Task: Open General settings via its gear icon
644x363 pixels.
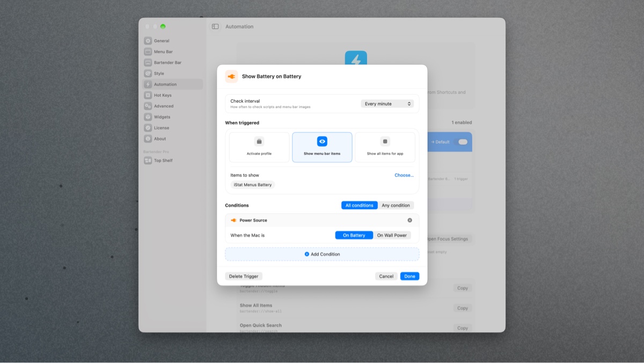Action: [148, 41]
